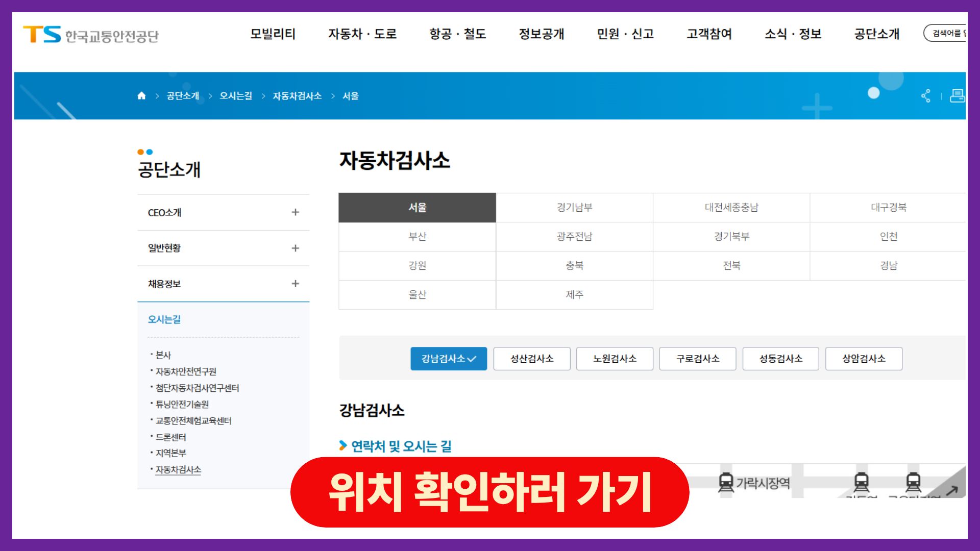This screenshot has height=551, width=980.
Task: Open the 강남검사소 dropdown button
Action: coord(448,359)
